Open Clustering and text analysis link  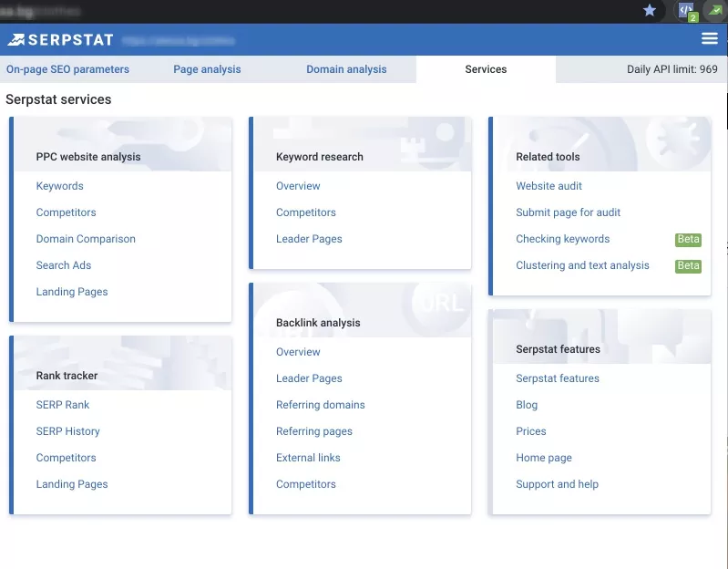[x=583, y=265]
